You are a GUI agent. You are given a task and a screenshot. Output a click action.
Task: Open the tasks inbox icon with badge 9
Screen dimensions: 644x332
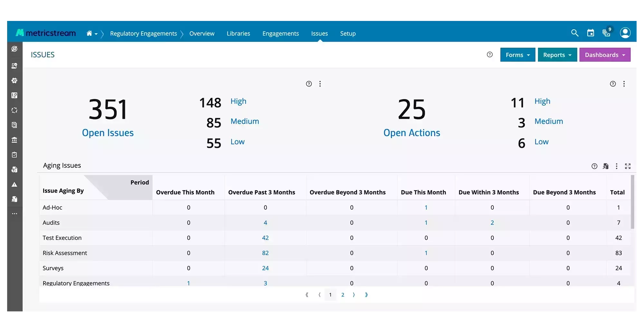607,32
